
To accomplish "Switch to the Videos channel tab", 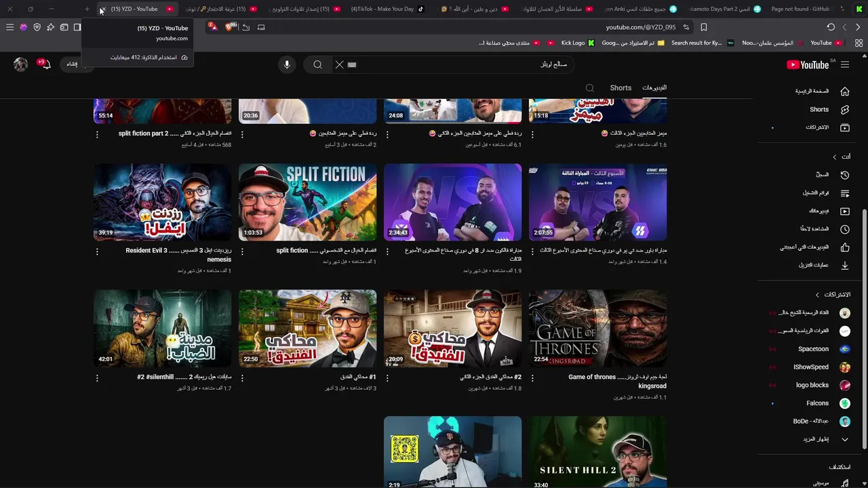I will (x=654, y=87).
